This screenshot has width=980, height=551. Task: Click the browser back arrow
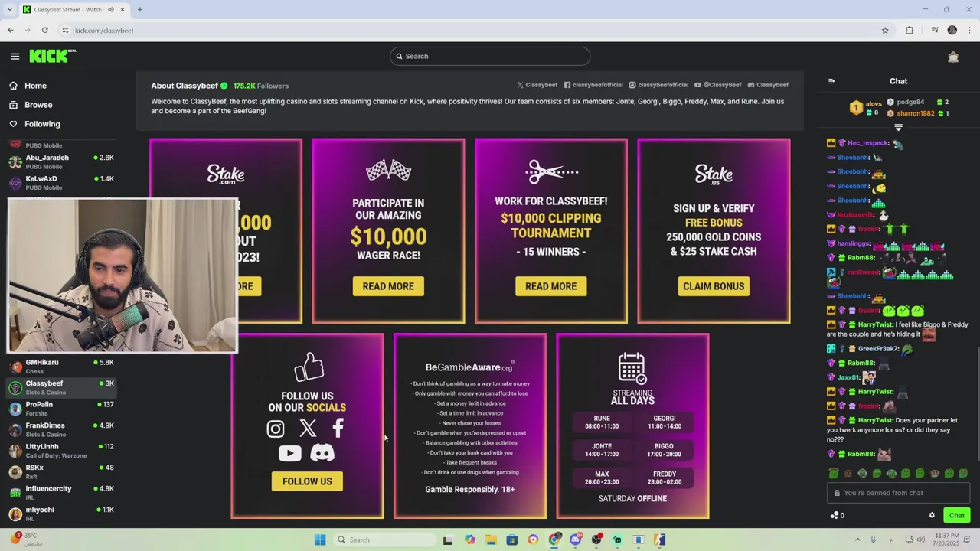(x=11, y=30)
